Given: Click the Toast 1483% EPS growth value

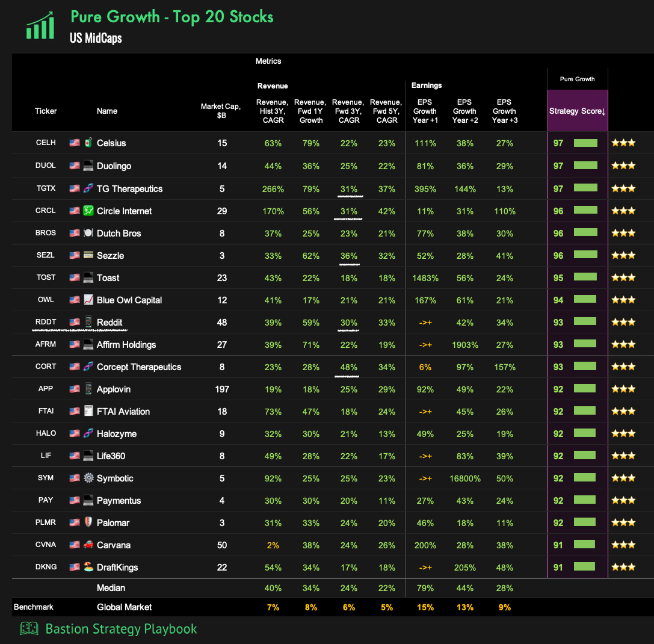Looking at the screenshot, I should 425,278.
